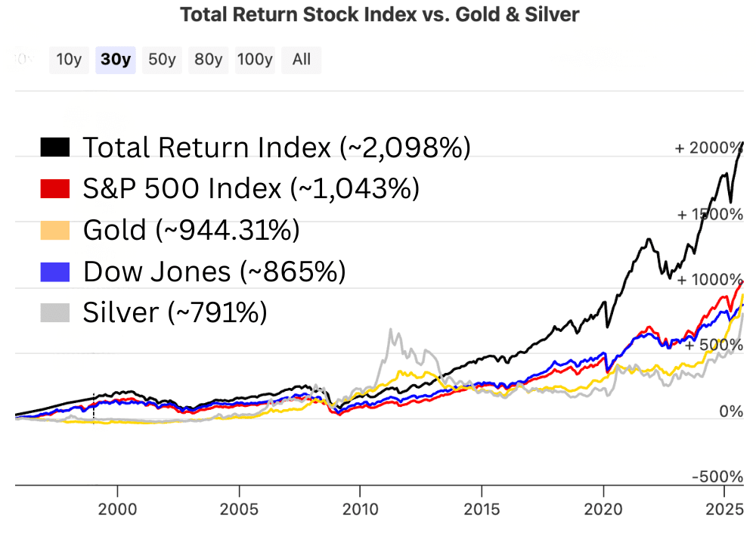Click the blue Dow Jones swatch
Viewport: 756px width, 537px height.
(54, 271)
